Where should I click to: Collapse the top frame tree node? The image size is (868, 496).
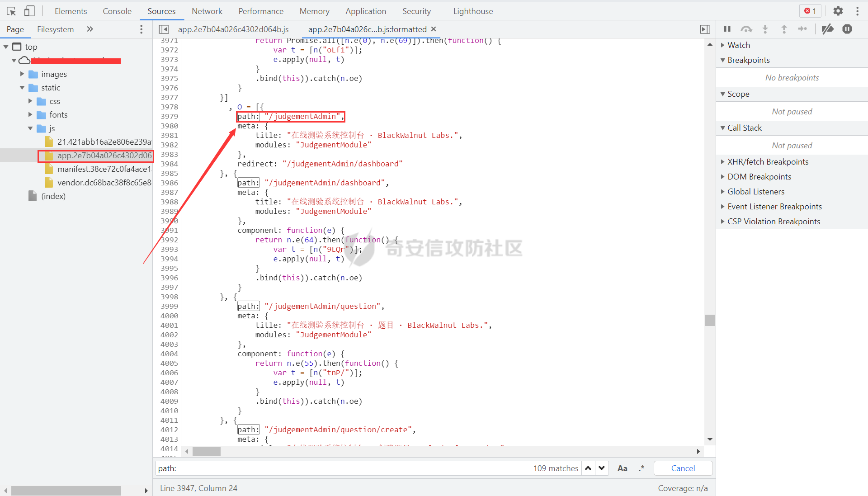tap(6, 47)
